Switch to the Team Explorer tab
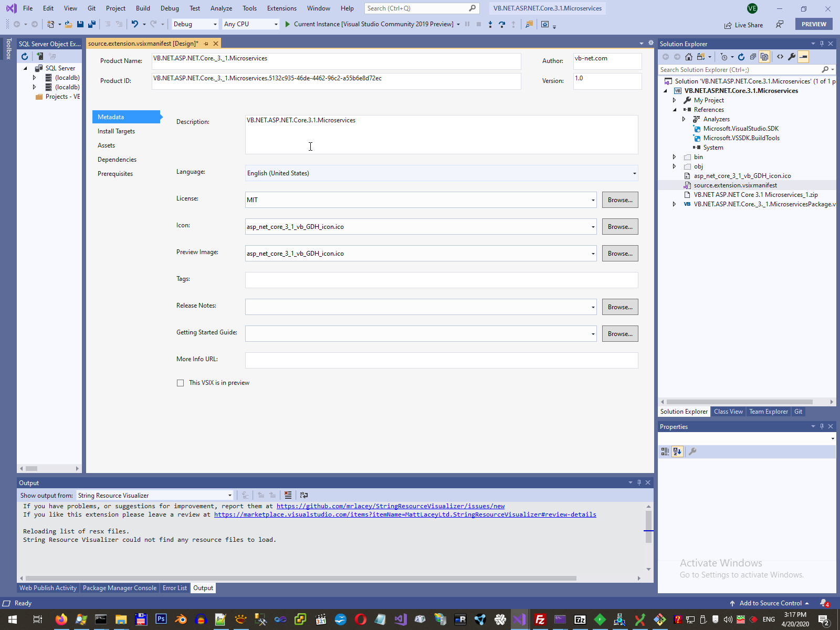Screen dimensions: 840x630 point(768,412)
